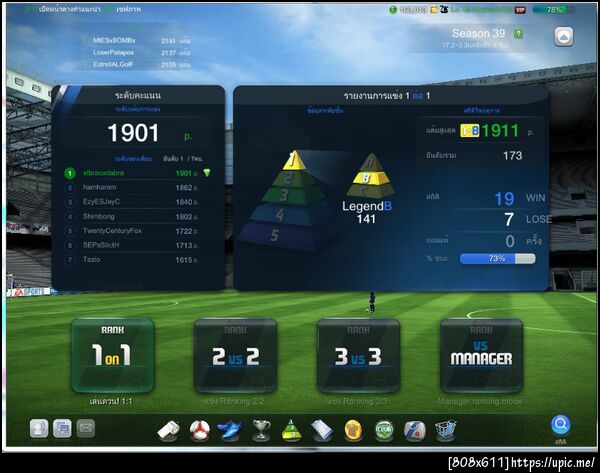Select TwentyCenturyFox row in ranking list
The height and width of the screenshot is (473, 600).
(132, 231)
